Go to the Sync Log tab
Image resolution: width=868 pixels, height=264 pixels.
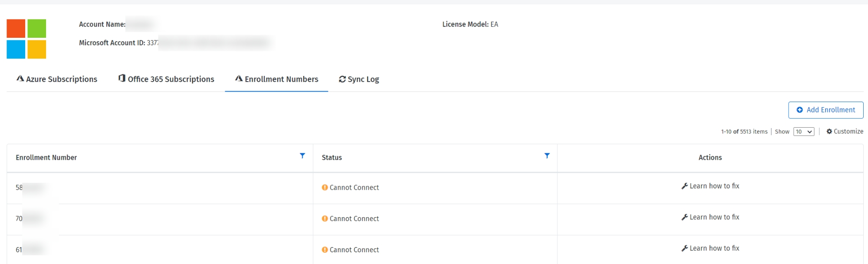pos(359,79)
